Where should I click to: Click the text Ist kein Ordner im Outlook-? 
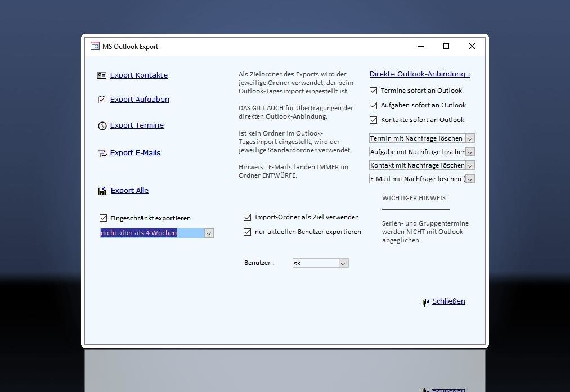[295, 142]
